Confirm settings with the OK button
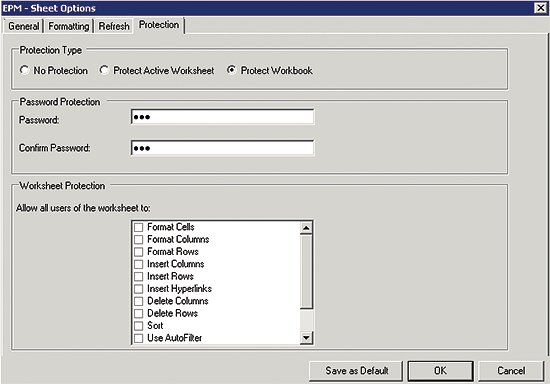 (x=441, y=371)
